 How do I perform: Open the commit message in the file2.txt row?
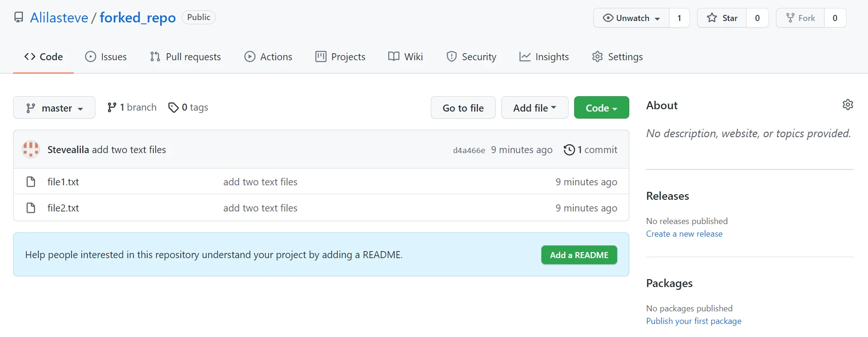[260, 208]
